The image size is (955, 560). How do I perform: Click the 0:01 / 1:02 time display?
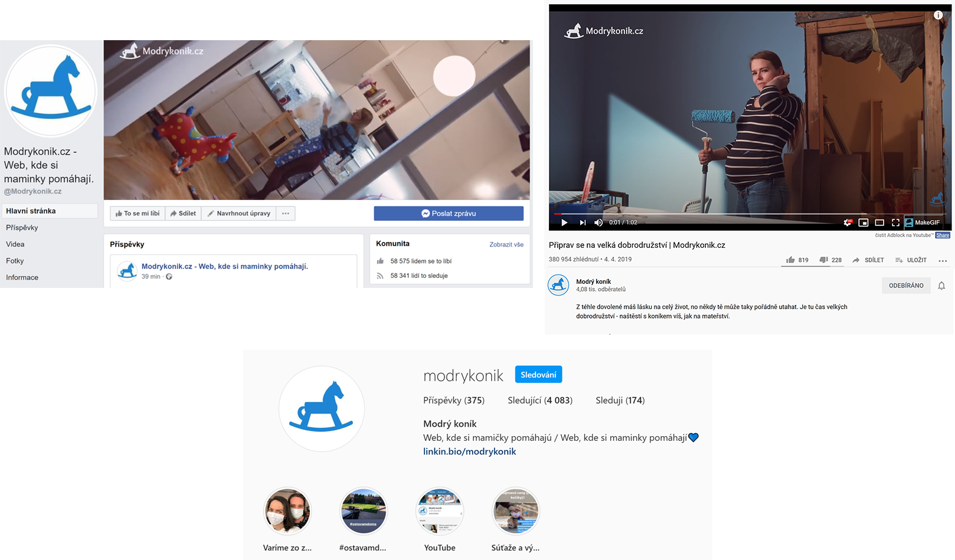point(623,222)
